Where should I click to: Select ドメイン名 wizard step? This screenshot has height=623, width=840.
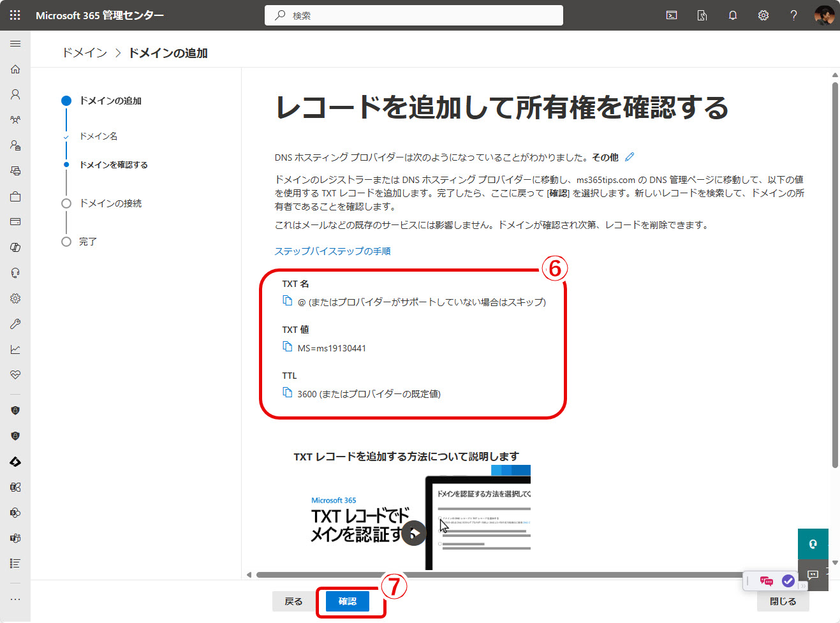(98, 136)
